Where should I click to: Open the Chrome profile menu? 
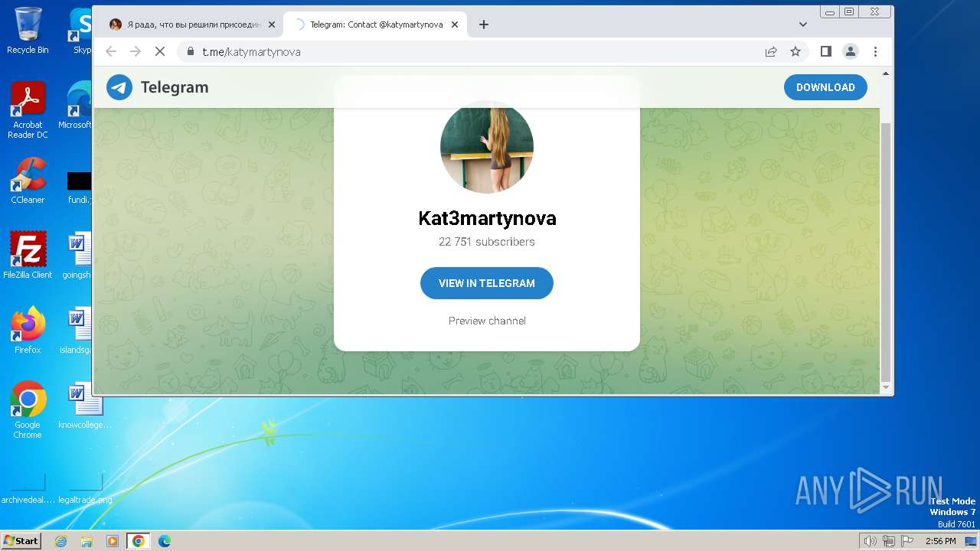(x=851, y=51)
